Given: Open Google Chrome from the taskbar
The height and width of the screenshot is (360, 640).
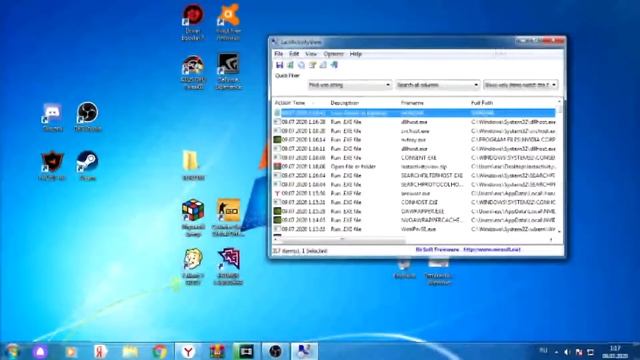Looking at the screenshot, I should (x=160, y=351).
